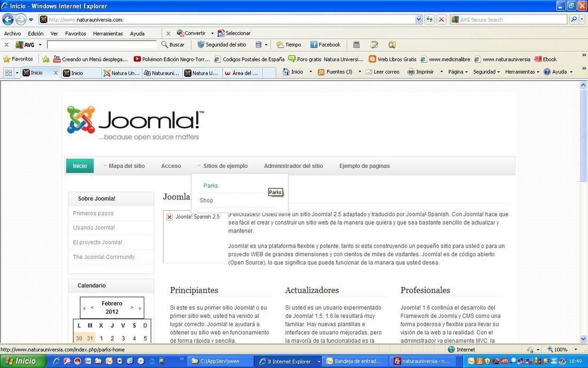Click the AVG Secure Search box
Image resolution: width=588 pixels, height=368 pixels.
[509, 19]
